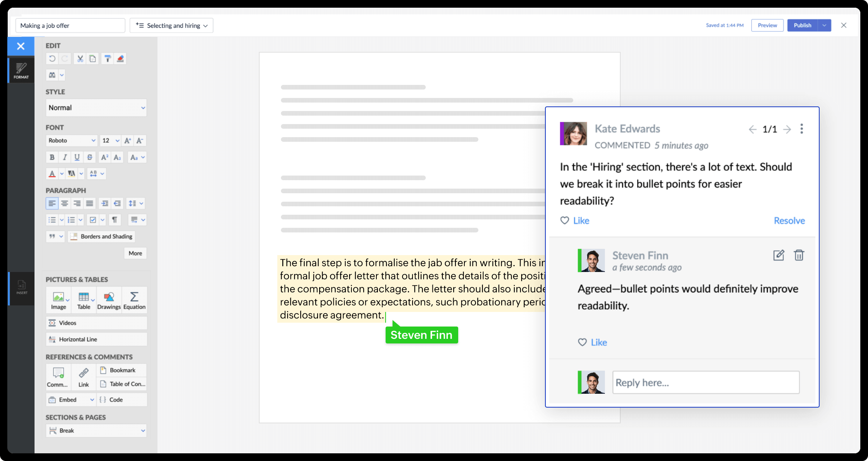The image size is (868, 461).
Task: Click the clear formatting eraser icon
Action: tap(120, 59)
